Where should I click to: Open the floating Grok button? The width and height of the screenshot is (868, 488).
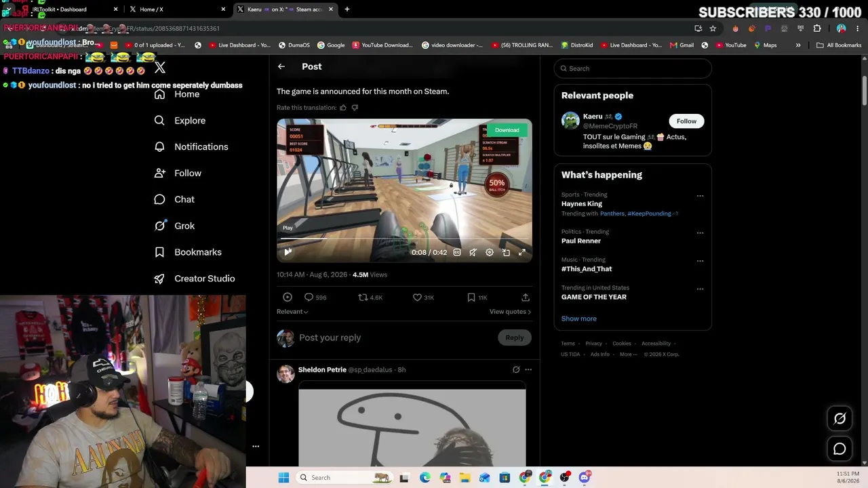point(840,419)
